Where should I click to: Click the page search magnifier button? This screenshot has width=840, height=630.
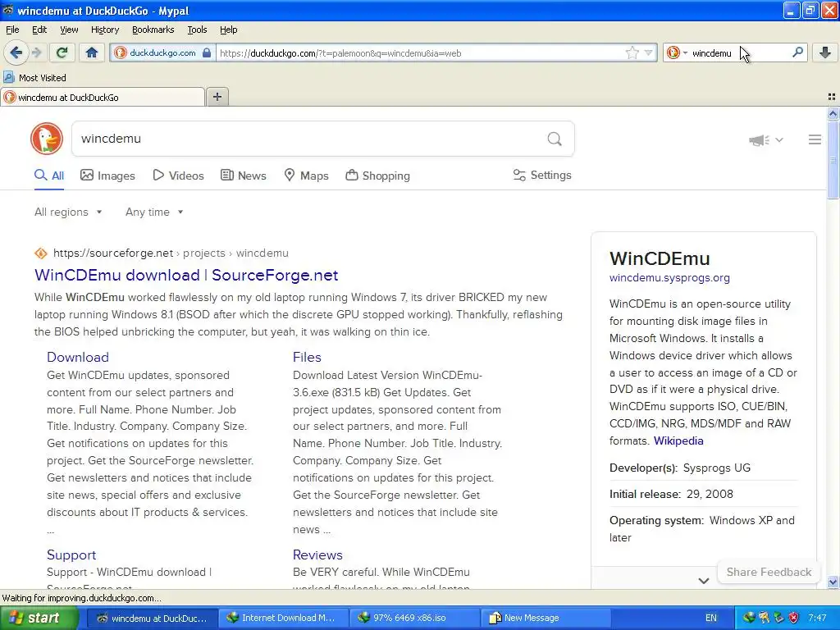point(555,139)
